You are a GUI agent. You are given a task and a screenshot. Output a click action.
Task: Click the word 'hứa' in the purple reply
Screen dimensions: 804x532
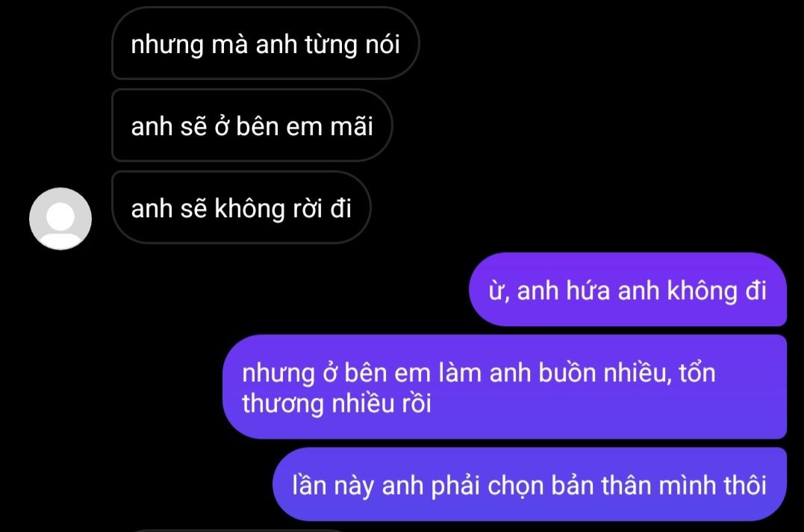pyautogui.click(x=588, y=290)
